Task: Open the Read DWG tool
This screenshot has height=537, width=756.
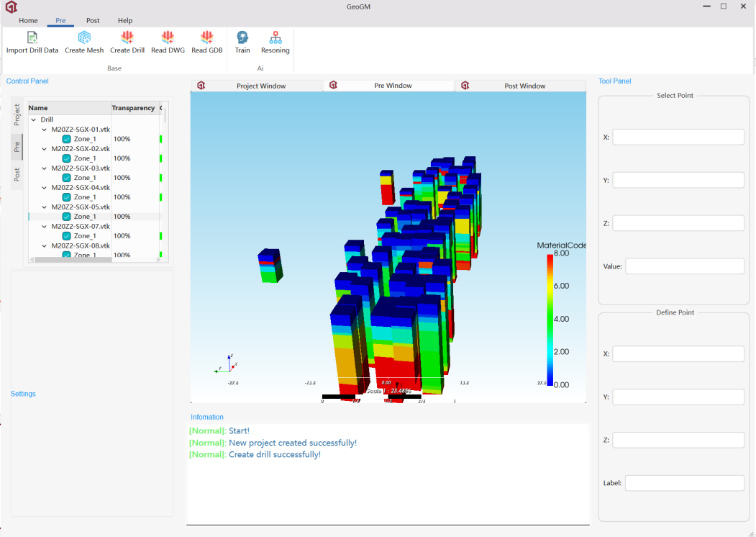Action: click(168, 38)
